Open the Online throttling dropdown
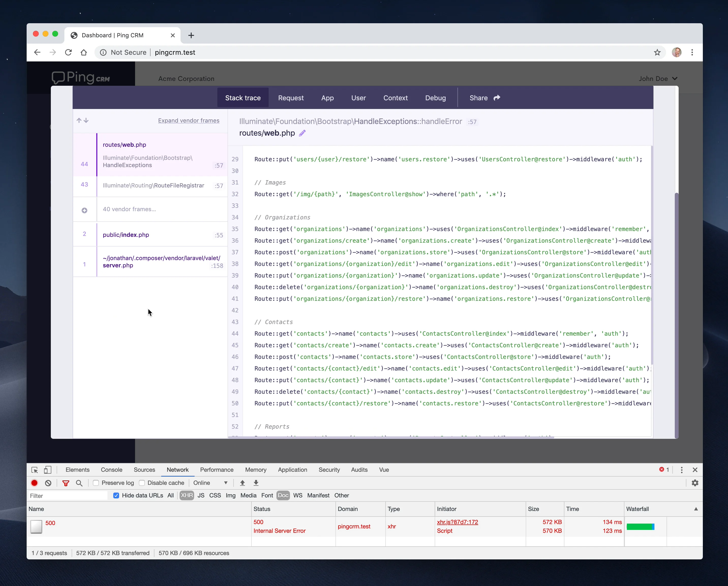Viewport: 728px width, 586px height. coord(210,483)
